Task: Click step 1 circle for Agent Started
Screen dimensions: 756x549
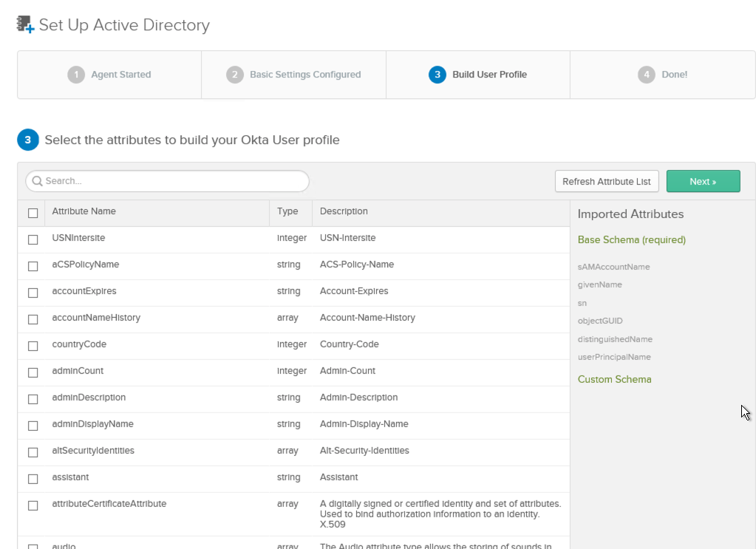Action: pos(76,75)
